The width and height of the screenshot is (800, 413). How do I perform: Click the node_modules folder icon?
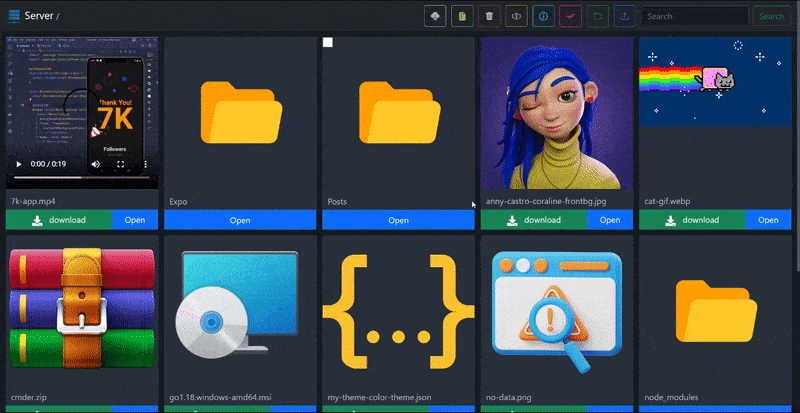(716, 311)
